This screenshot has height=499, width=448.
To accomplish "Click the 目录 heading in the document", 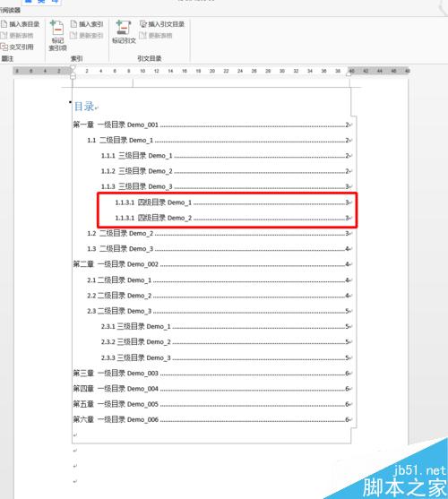I will [84, 107].
